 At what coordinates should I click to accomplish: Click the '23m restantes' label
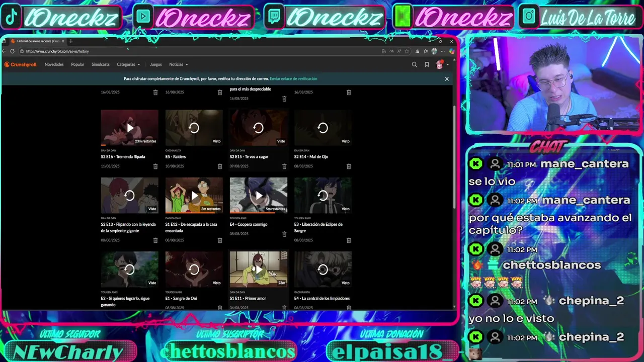point(145,141)
